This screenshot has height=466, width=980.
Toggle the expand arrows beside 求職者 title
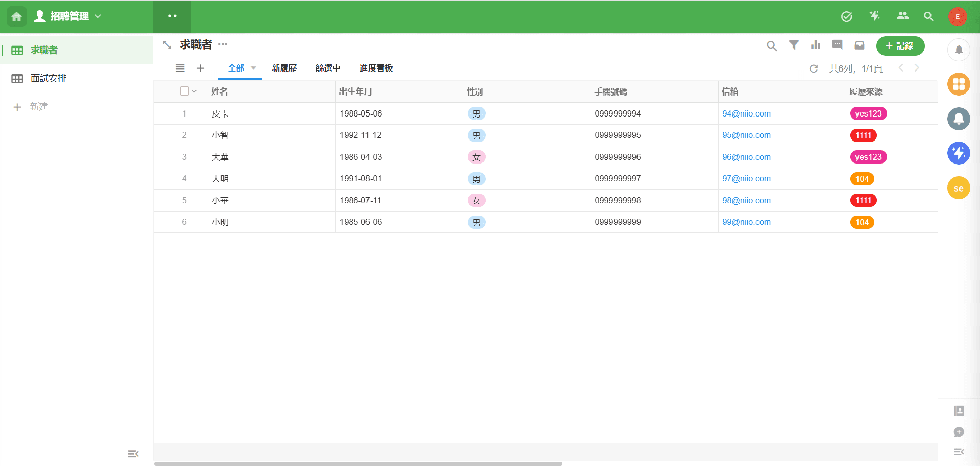coord(167,45)
